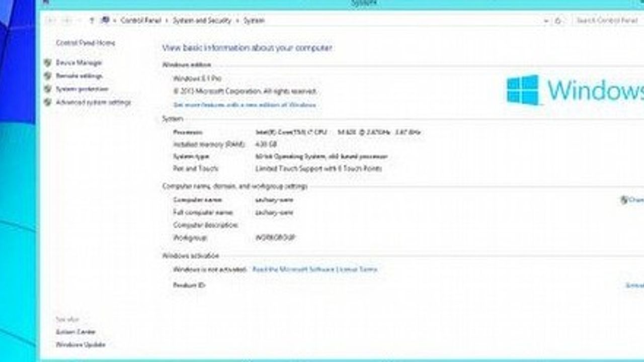Screen dimensions: 644x362
Task: Open System protection
Action: click(82, 89)
